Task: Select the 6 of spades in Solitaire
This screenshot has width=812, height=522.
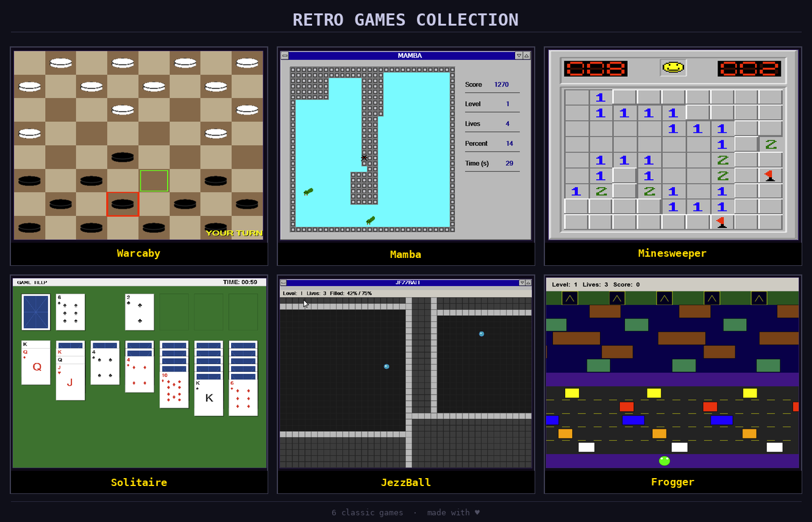Action: (x=71, y=312)
